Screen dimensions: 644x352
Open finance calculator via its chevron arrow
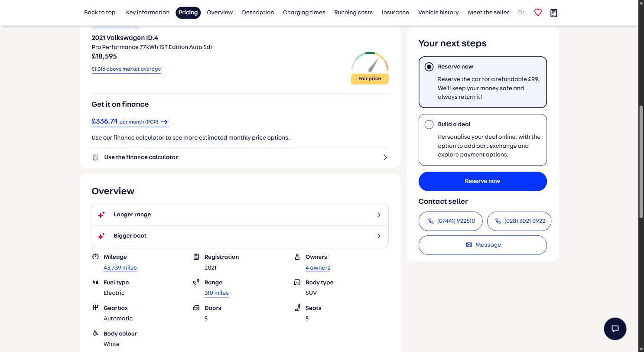tap(385, 157)
